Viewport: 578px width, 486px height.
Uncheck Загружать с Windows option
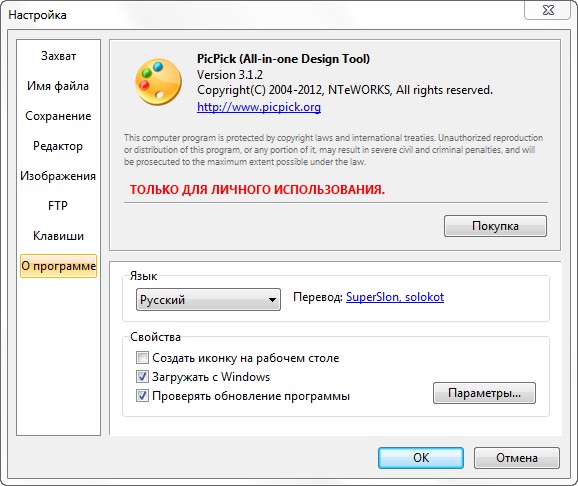pos(142,377)
